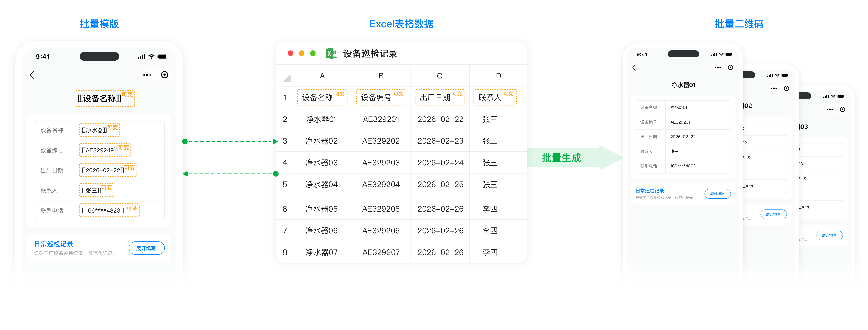This screenshot has width=868, height=330.
Task: Click 张三 in the 净水器03 row
Action: (x=490, y=163)
